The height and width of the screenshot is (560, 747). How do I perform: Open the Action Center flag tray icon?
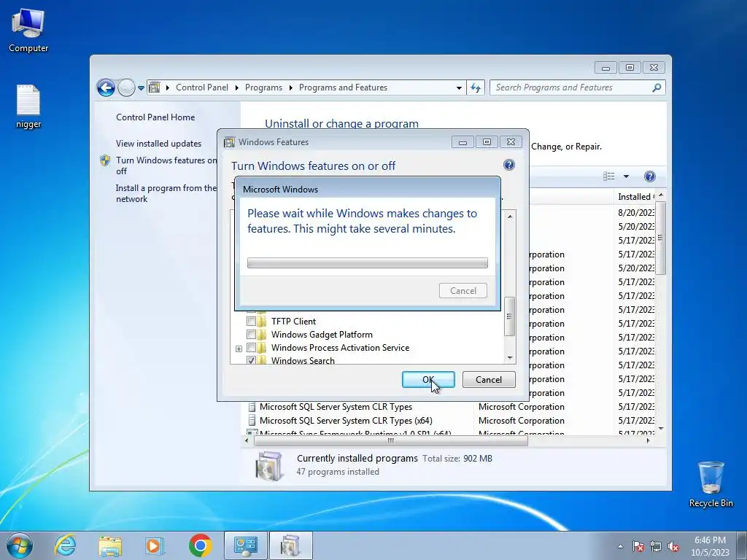[638, 546]
